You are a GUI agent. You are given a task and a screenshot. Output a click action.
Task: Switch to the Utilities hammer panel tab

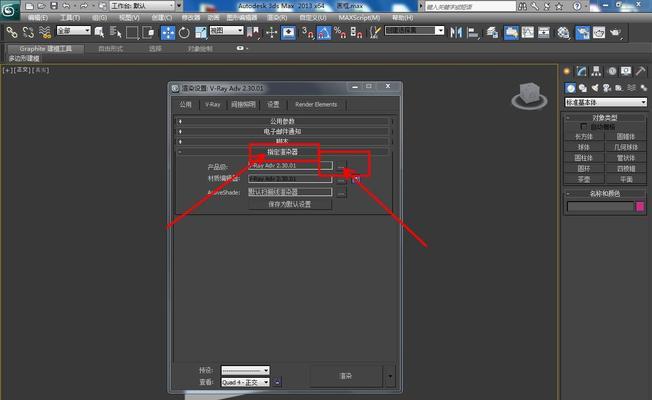(x=640, y=72)
